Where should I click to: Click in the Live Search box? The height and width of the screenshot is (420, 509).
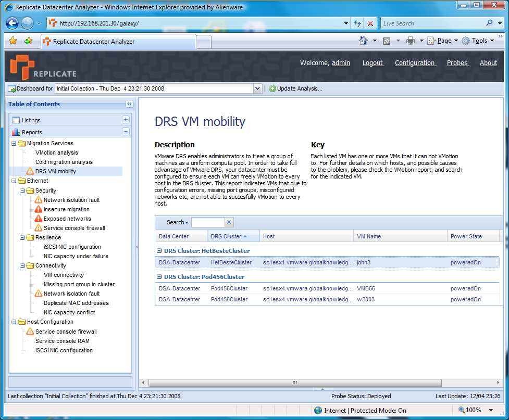(433, 23)
